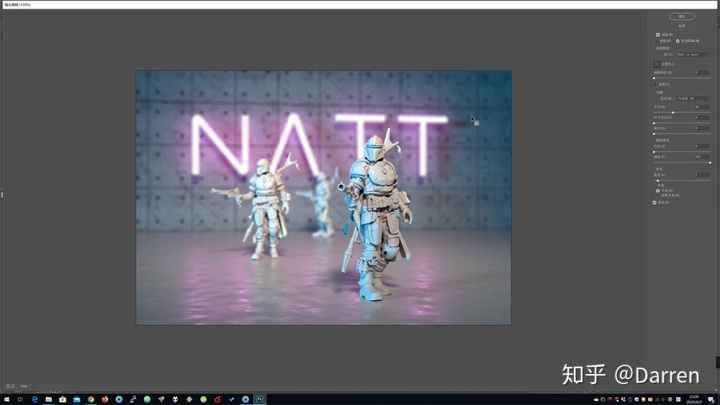Click the Noise Amount value field
Screen dimensions: 720x405
(702, 175)
